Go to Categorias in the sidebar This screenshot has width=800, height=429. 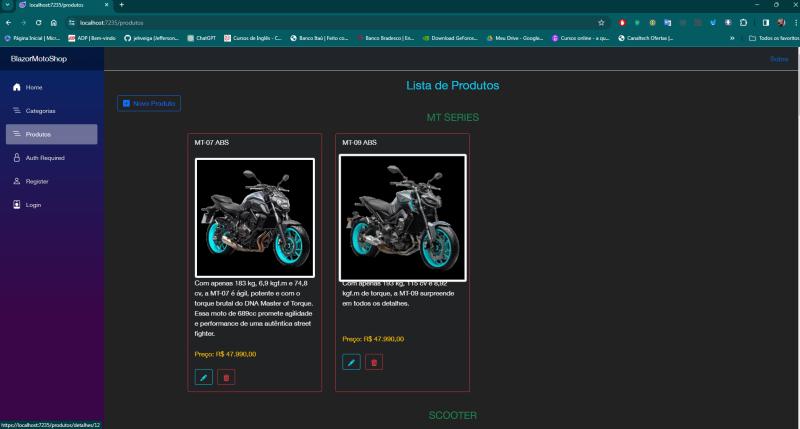tap(51, 111)
